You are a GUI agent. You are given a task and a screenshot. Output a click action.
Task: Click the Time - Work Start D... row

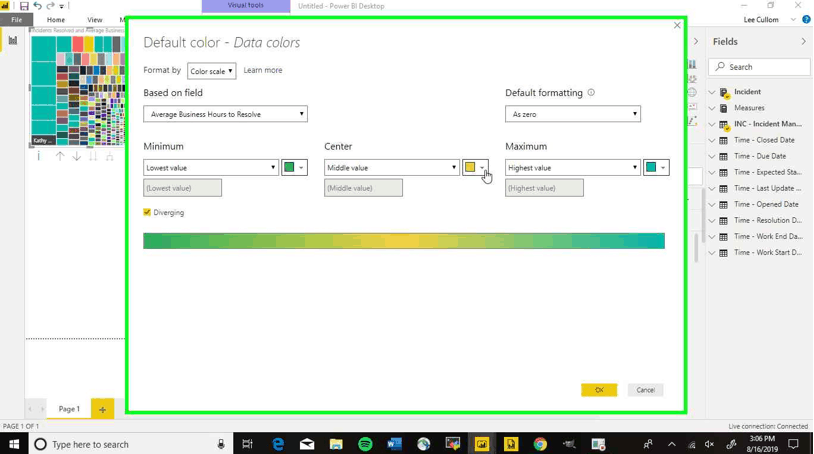[758, 253]
